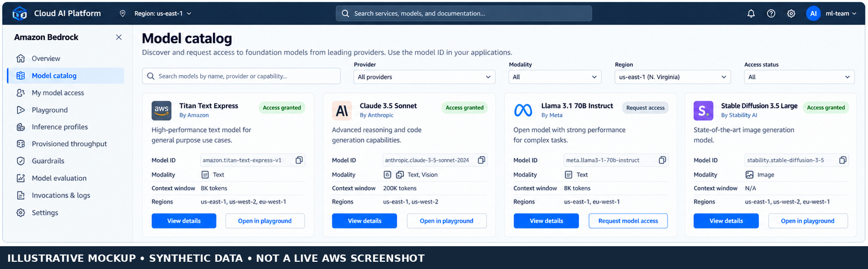Copy the Llama 3.1 70B model ID
Screen dimensions: 868x269
(x=662, y=160)
